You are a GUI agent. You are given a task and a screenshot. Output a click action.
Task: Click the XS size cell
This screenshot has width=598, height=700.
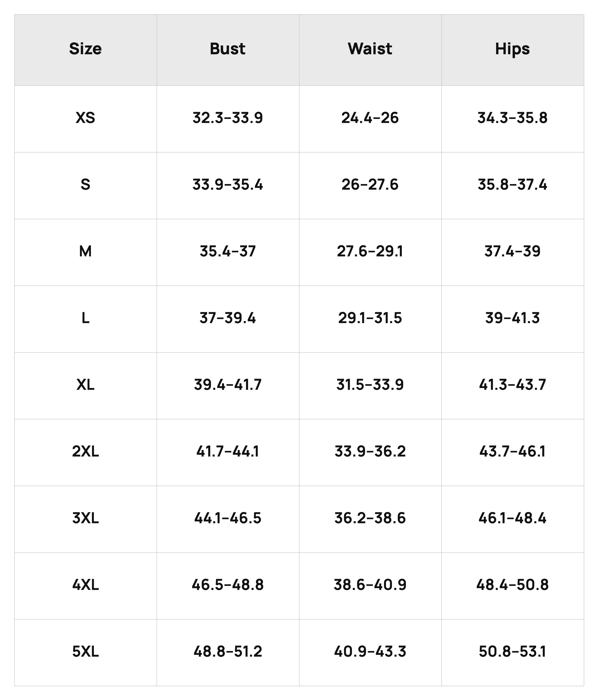pyautogui.click(x=85, y=118)
